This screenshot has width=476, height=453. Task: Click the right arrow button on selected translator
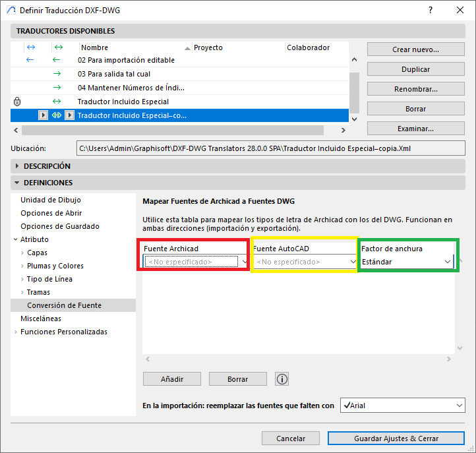click(69, 115)
